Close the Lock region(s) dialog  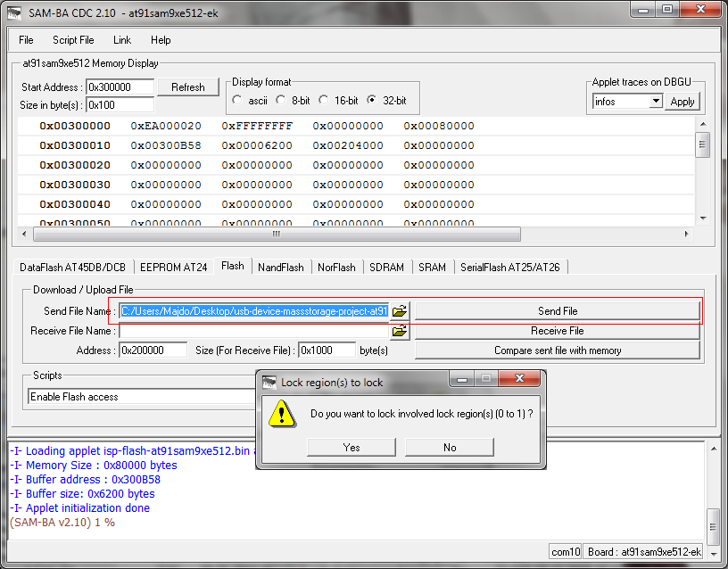point(519,378)
